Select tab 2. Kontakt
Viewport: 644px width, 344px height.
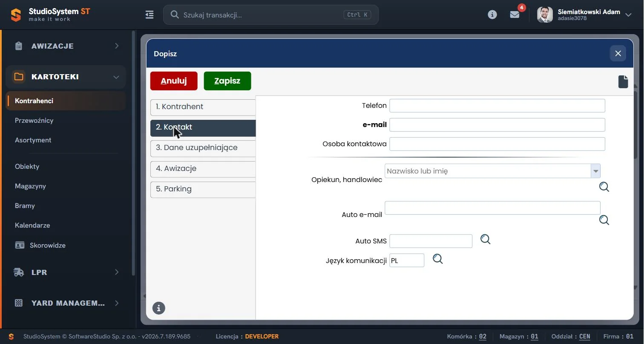point(203,128)
